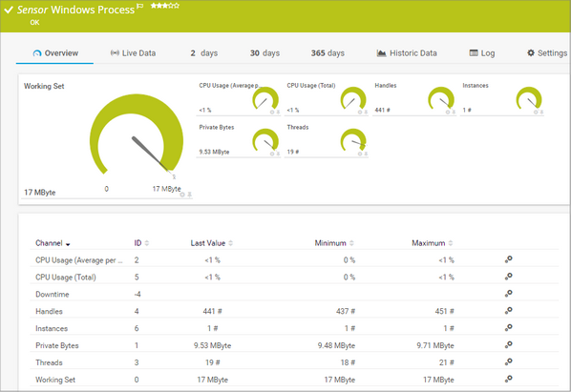This screenshot has height=392, width=571.
Task: Sort the table by ID column
Action: pyautogui.click(x=141, y=243)
